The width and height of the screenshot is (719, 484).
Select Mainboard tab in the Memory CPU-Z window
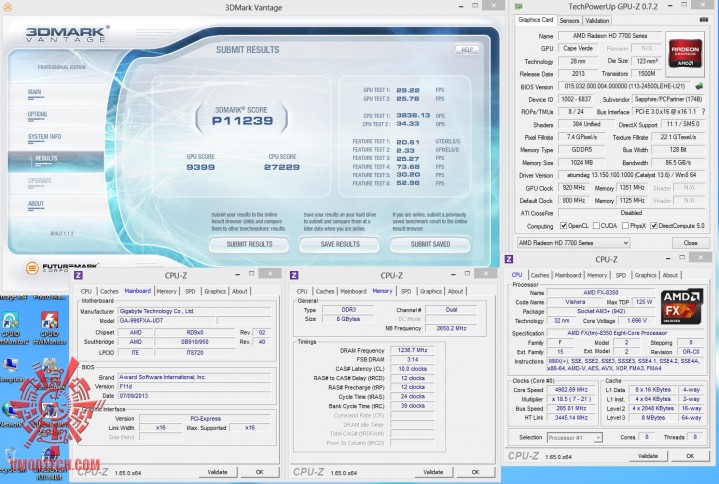click(x=353, y=291)
